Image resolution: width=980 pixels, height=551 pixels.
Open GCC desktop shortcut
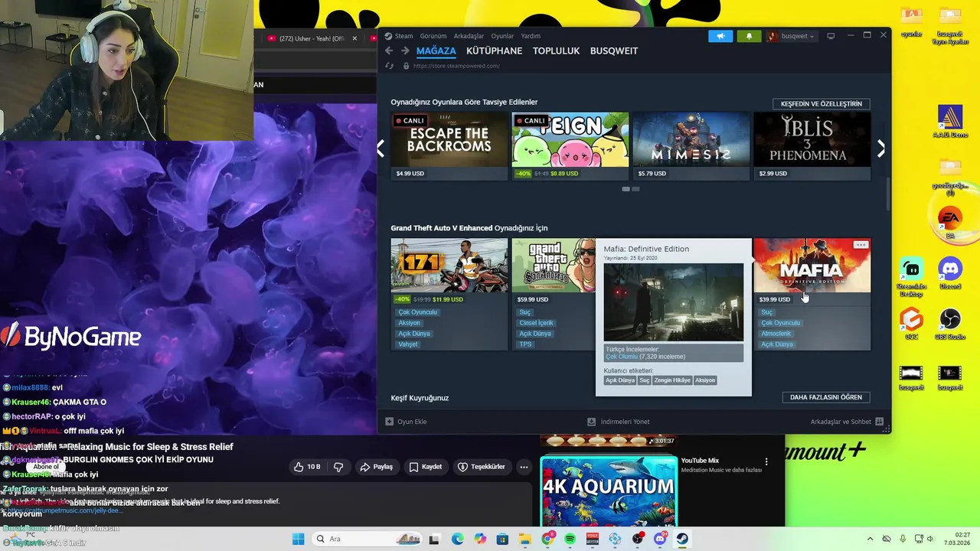click(x=911, y=324)
